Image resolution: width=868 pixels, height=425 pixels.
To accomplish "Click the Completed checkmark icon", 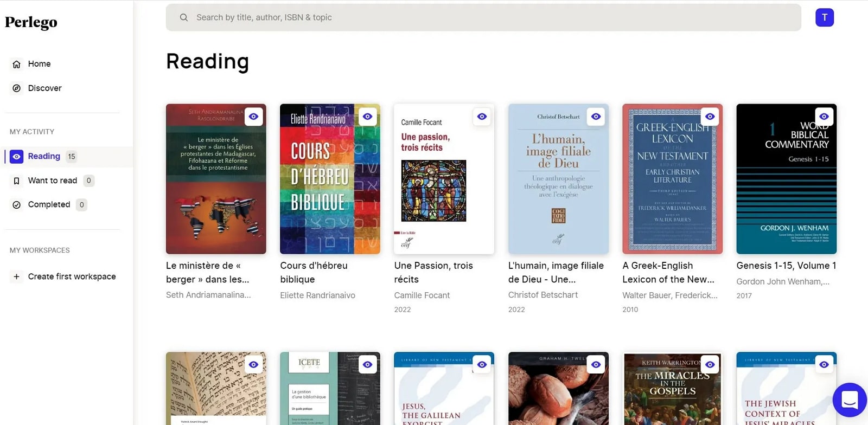I will coord(17,204).
